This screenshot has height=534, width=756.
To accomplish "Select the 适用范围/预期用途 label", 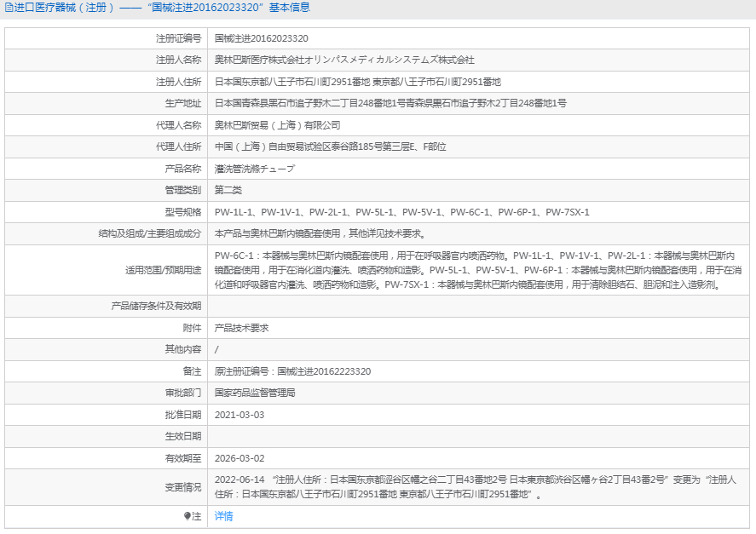I will (x=164, y=270).
